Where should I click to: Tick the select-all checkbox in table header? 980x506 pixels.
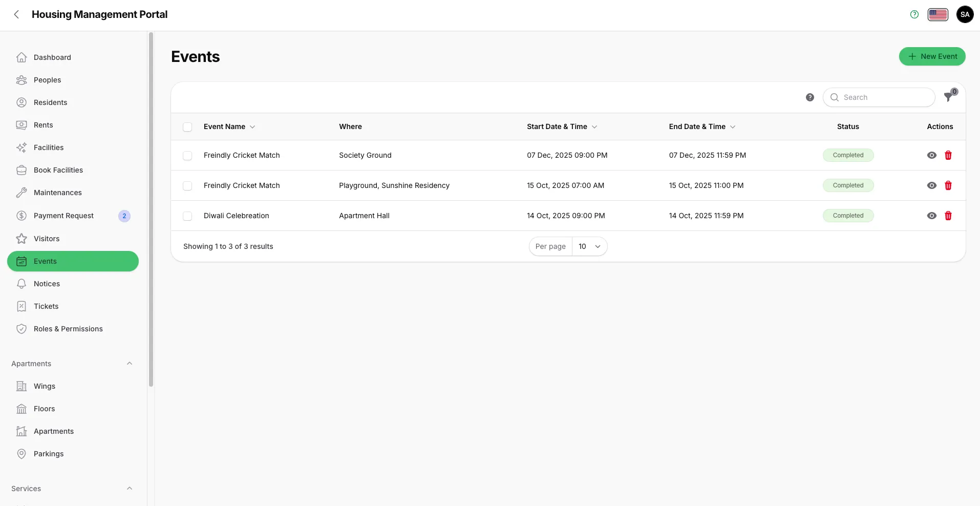[187, 127]
